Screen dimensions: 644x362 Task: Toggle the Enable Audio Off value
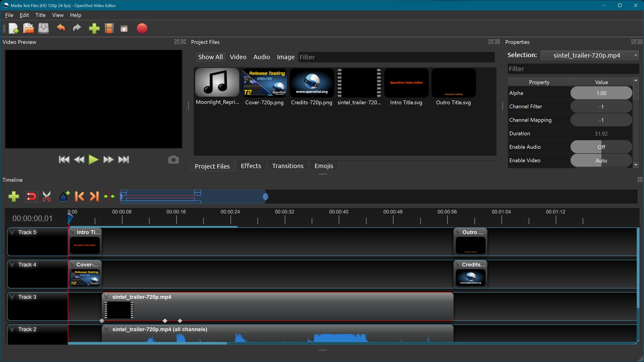(601, 147)
